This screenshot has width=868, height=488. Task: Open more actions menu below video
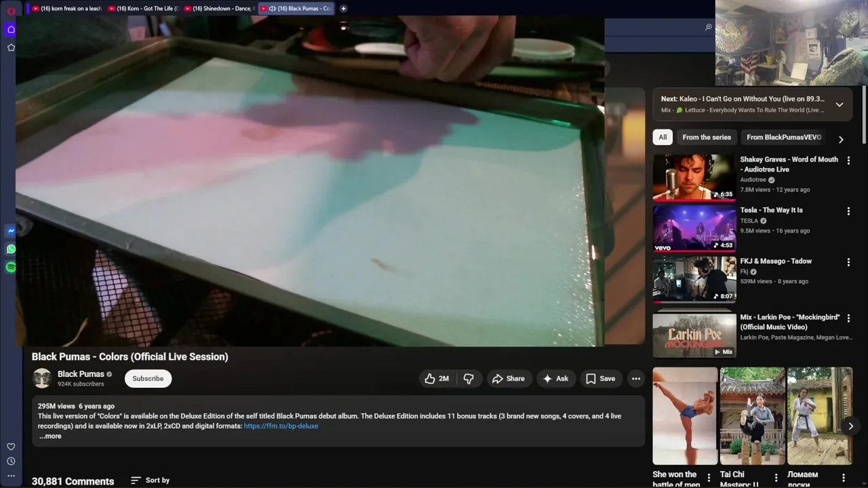636,379
